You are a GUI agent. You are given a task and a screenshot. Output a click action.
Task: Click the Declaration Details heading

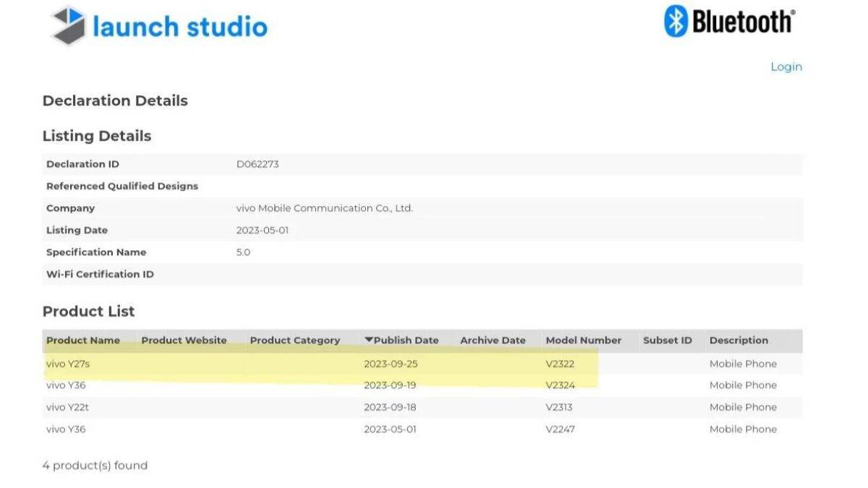pos(115,101)
